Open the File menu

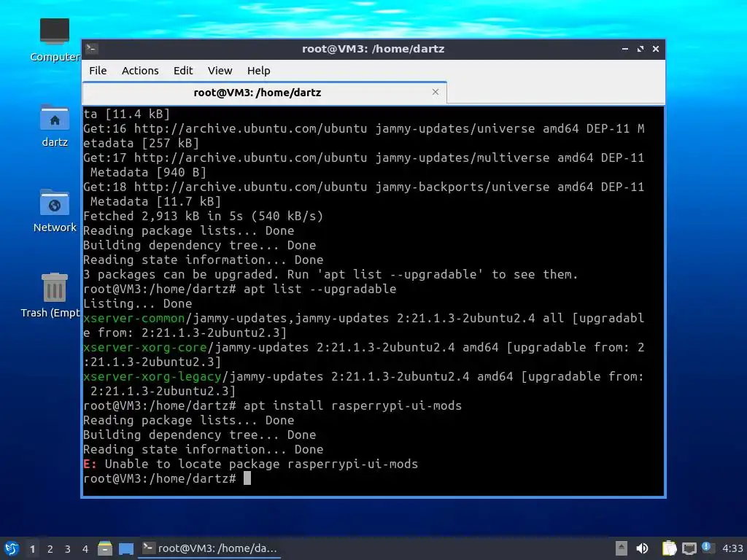point(98,71)
